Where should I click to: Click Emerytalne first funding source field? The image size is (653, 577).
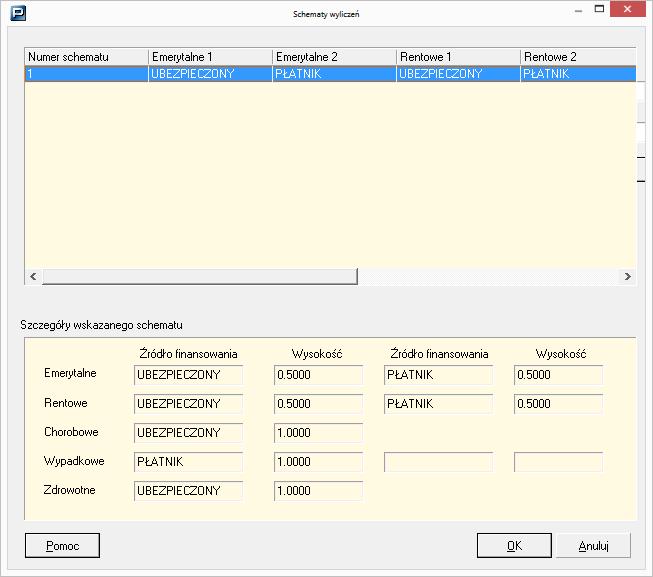pos(188,375)
